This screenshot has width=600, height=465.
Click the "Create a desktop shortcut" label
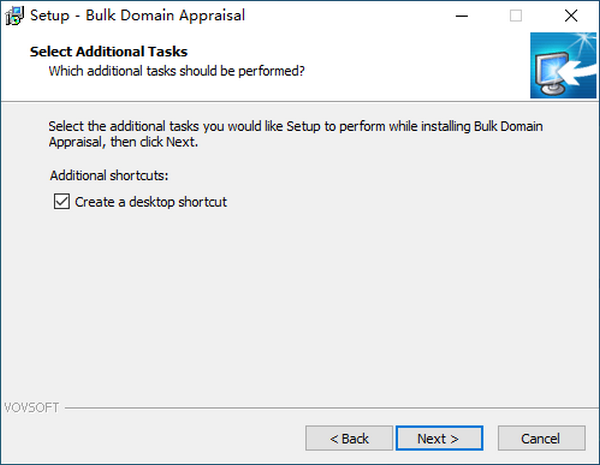(151, 202)
